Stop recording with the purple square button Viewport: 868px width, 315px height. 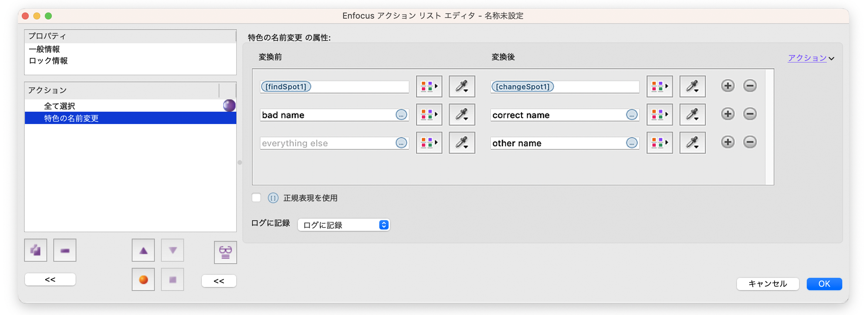(173, 279)
